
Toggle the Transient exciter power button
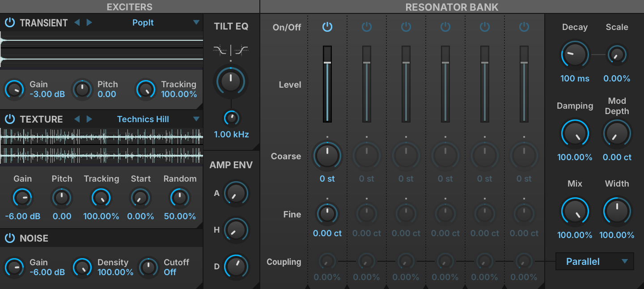tap(10, 23)
